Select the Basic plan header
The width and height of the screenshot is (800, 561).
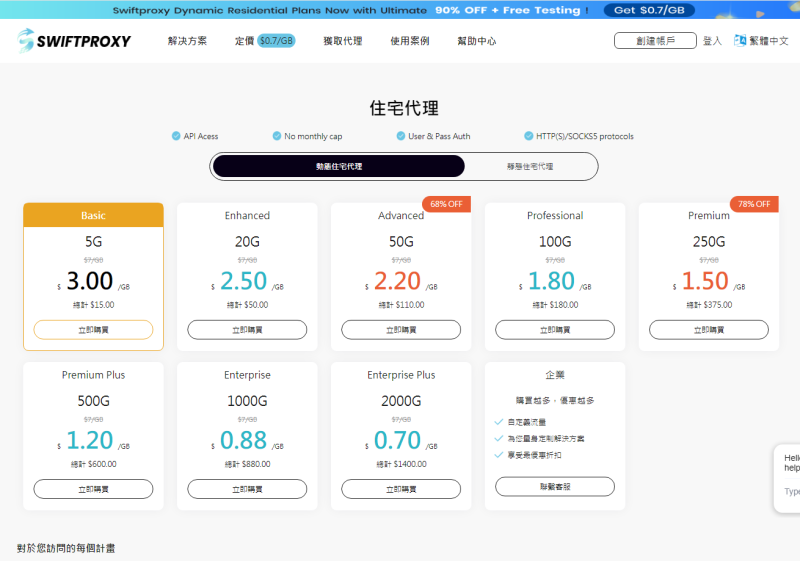pyautogui.click(x=93, y=215)
